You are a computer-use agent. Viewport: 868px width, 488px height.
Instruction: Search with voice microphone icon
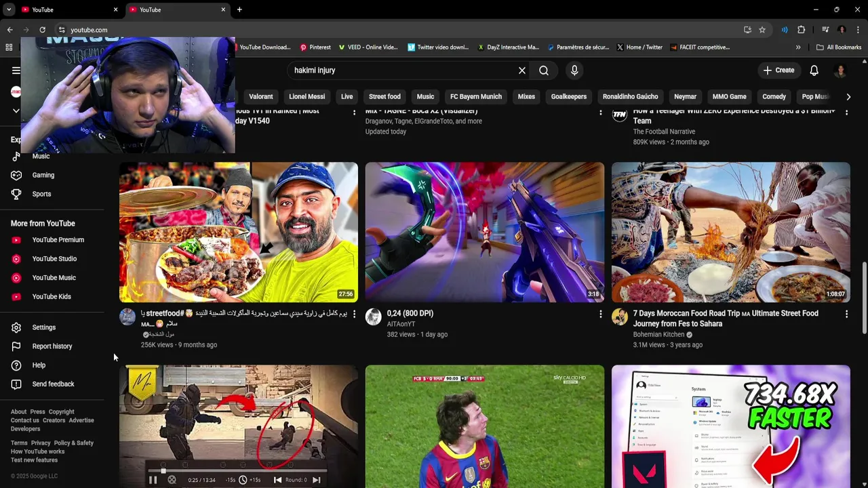coord(574,70)
